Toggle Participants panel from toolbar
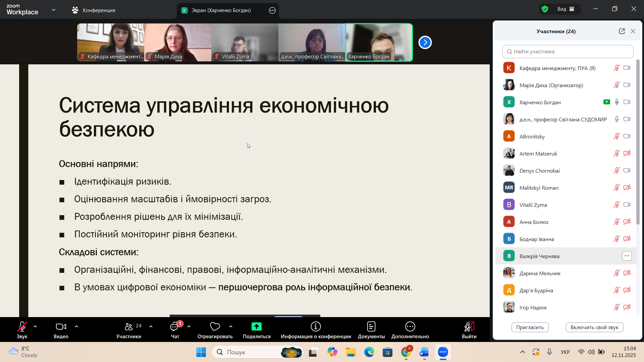This screenshot has width=644, height=362. pos(129,326)
